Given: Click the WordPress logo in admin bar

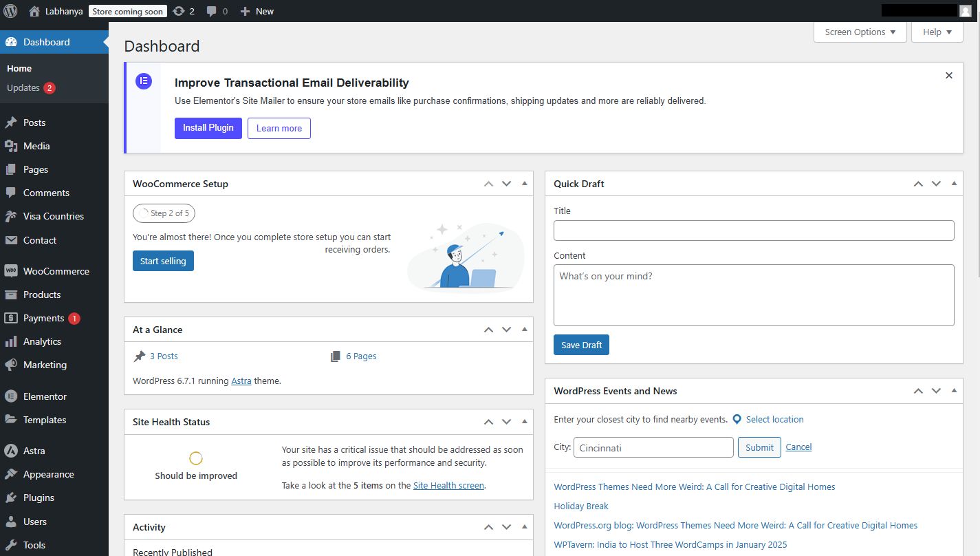Looking at the screenshot, I should point(10,11).
